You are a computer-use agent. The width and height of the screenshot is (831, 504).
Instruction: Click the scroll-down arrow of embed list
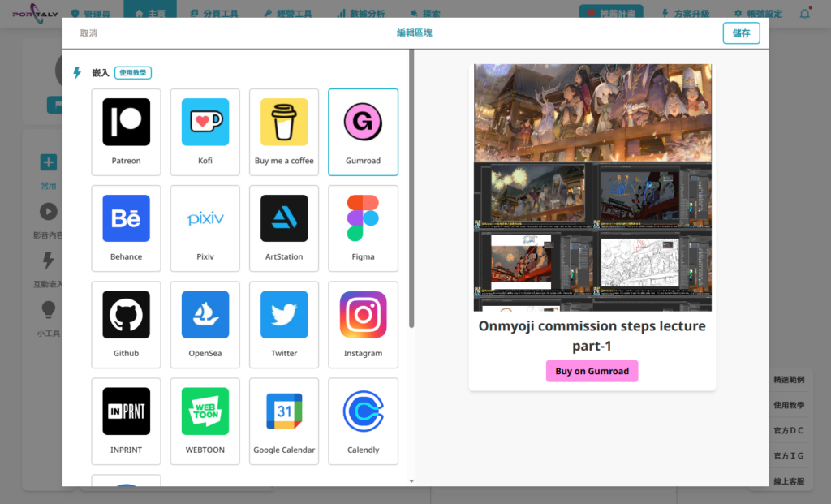pos(411,481)
